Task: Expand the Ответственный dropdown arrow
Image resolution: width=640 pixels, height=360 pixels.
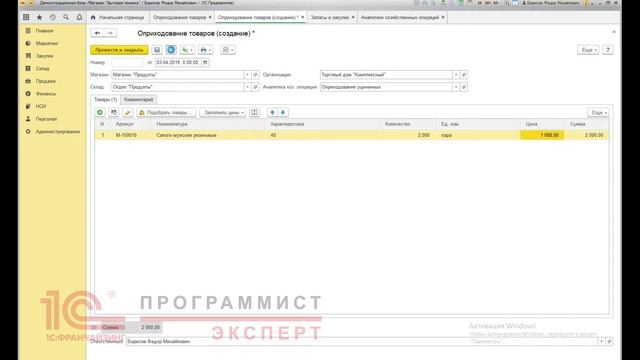Action: coord(601,341)
